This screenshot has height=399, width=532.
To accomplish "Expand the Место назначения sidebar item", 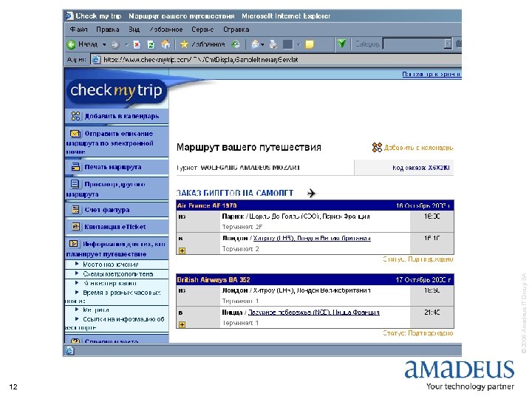I will [111, 265].
